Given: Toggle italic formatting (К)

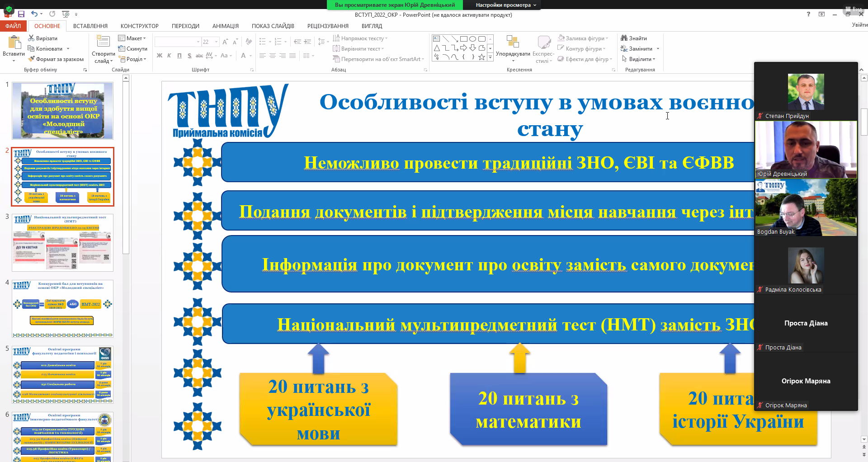Looking at the screenshot, I should (x=169, y=55).
